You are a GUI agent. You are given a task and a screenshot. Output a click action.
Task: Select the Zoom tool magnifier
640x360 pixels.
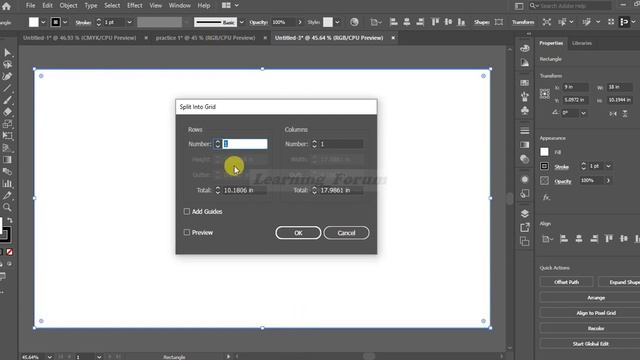7,207
